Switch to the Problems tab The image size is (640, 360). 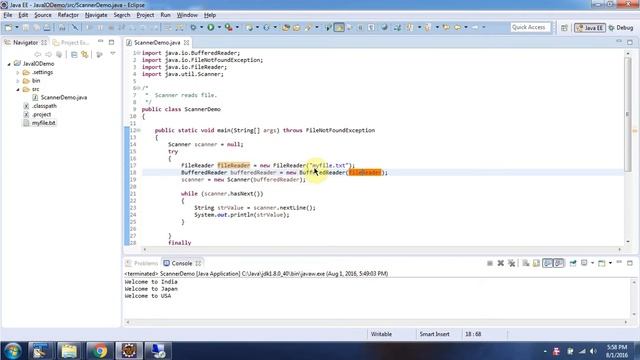(x=142, y=263)
